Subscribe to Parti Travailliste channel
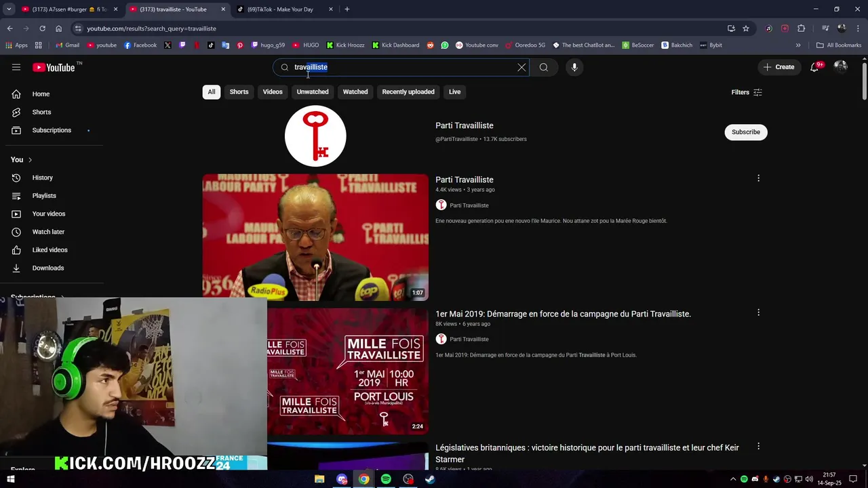This screenshot has height=488, width=868. click(746, 132)
